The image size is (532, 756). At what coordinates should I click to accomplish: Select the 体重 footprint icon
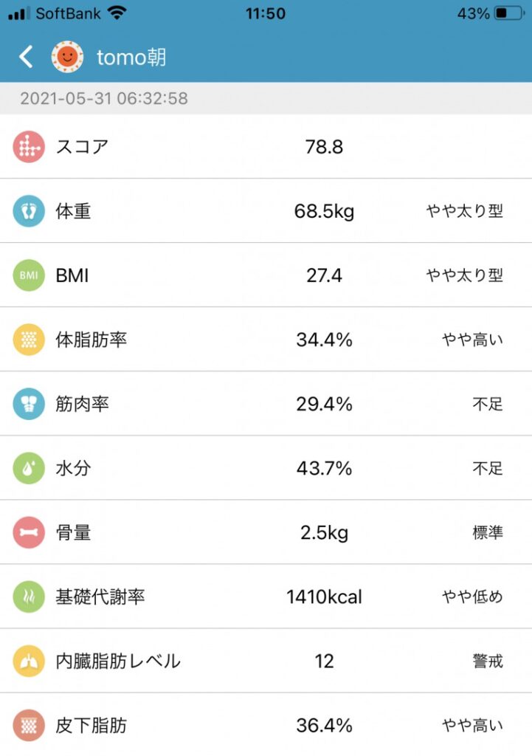29,210
